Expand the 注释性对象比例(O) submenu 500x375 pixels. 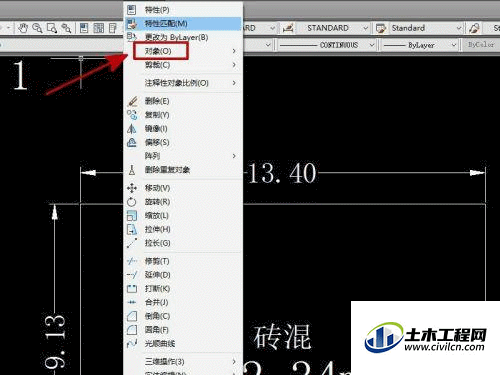coord(183,83)
